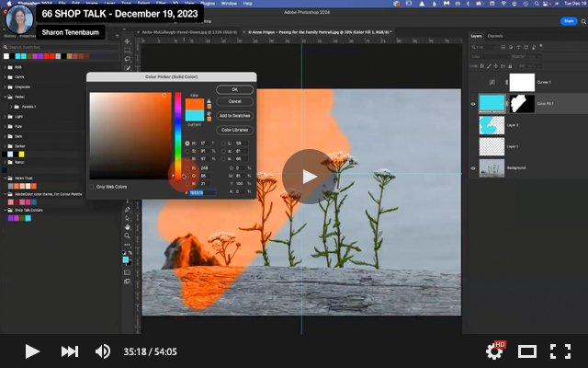
Task: Expand the Grayscale swatch folder
Action: point(6,86)
